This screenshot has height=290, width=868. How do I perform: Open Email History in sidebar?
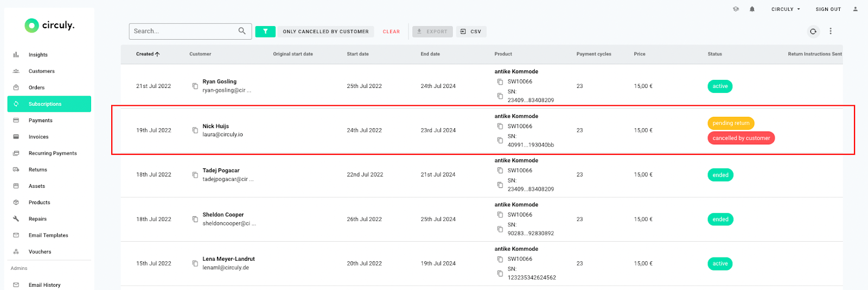click(x=49, y=285)
